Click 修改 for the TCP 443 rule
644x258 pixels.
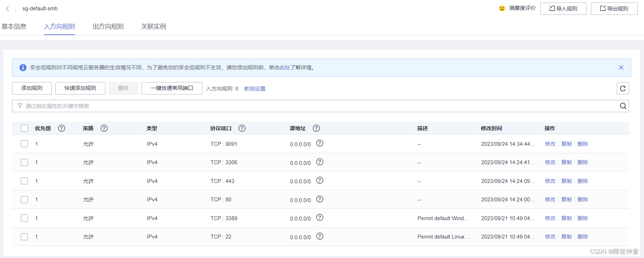[550, 181]
